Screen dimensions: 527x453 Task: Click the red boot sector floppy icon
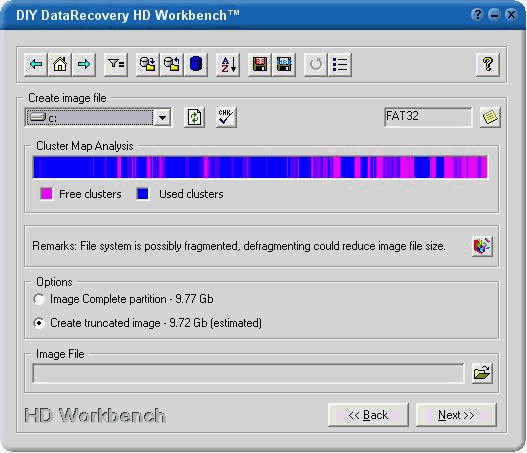[x=260, y=64]
